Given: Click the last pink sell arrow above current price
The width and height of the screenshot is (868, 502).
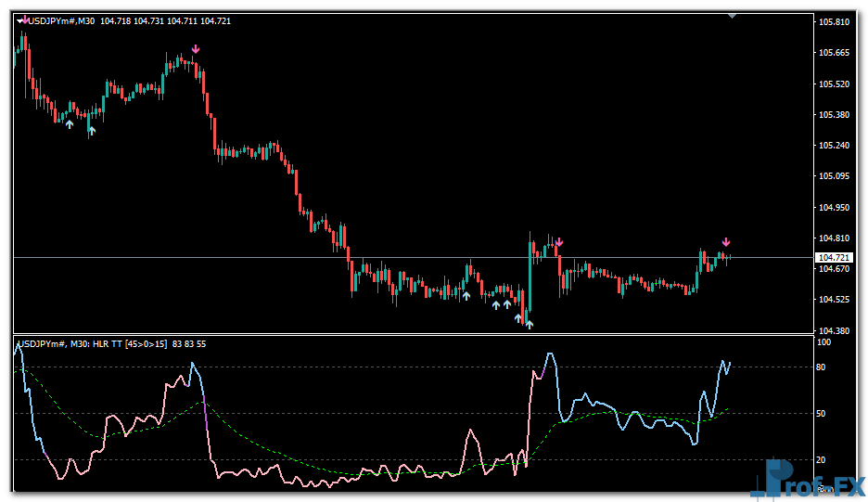Looking at the screenshot, I should pos(726,242).
